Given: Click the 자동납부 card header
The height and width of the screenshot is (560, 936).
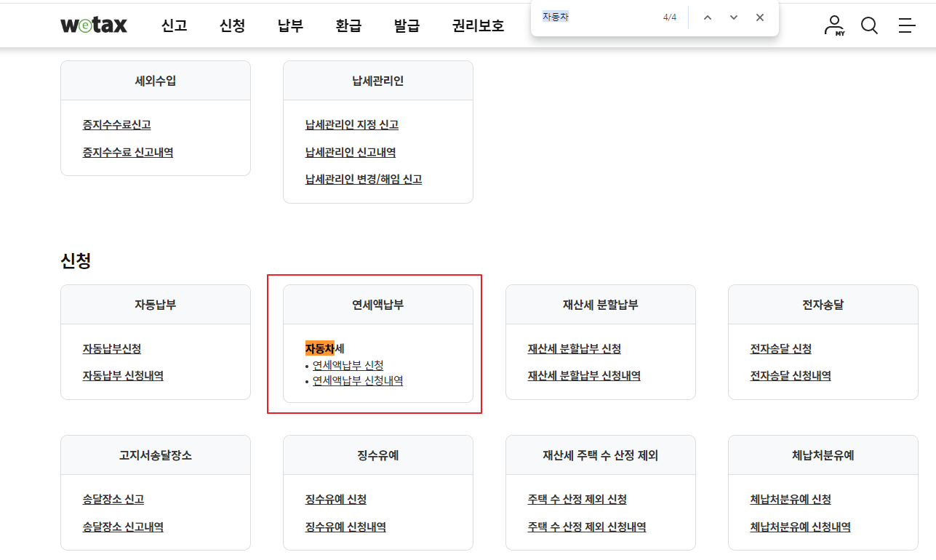Looking at the screenshot, I should pos(156,305).
